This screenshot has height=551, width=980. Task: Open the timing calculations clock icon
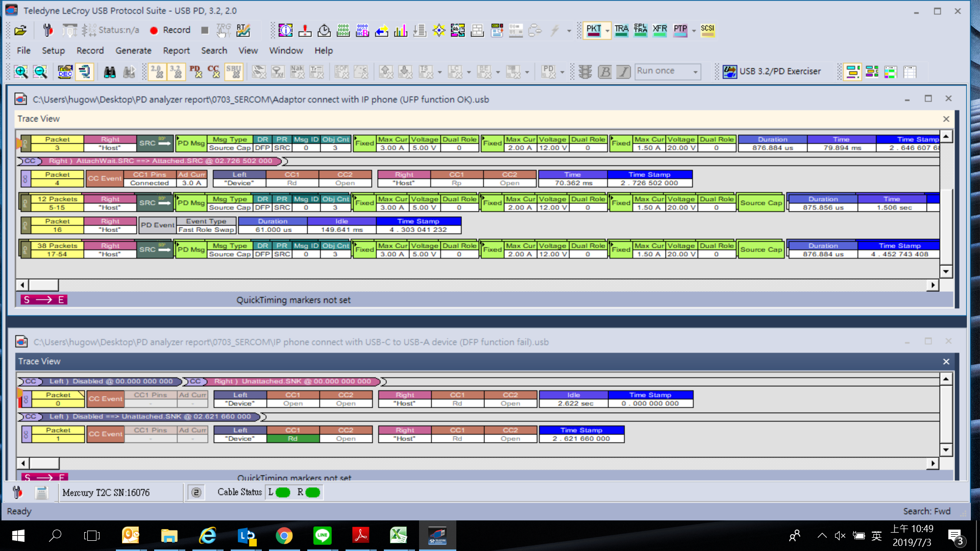[x=324, y=31]
